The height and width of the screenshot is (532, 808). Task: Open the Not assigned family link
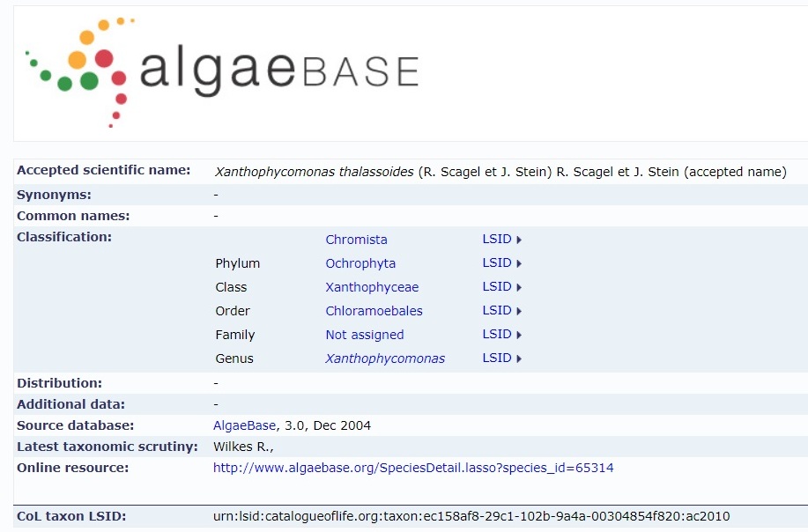point(364,334)
